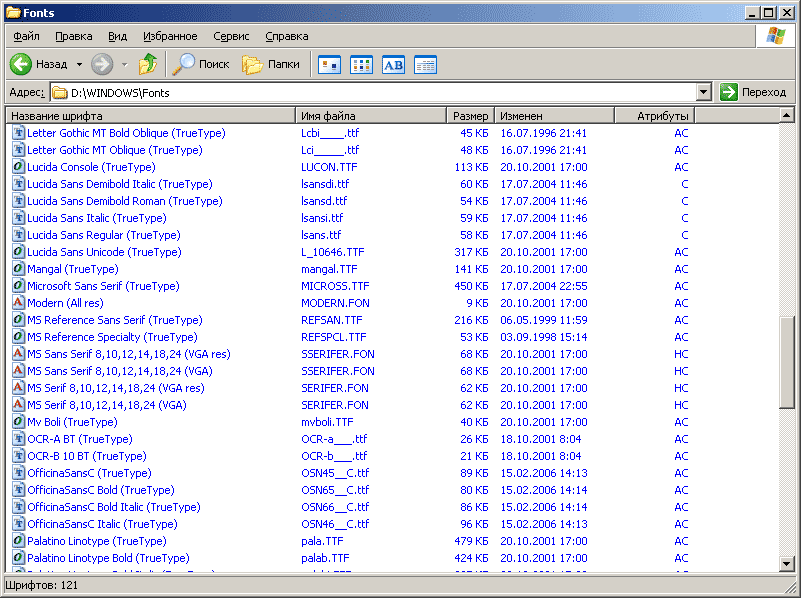
Task: Open the Поиск search tool
Action: (200, 64)
